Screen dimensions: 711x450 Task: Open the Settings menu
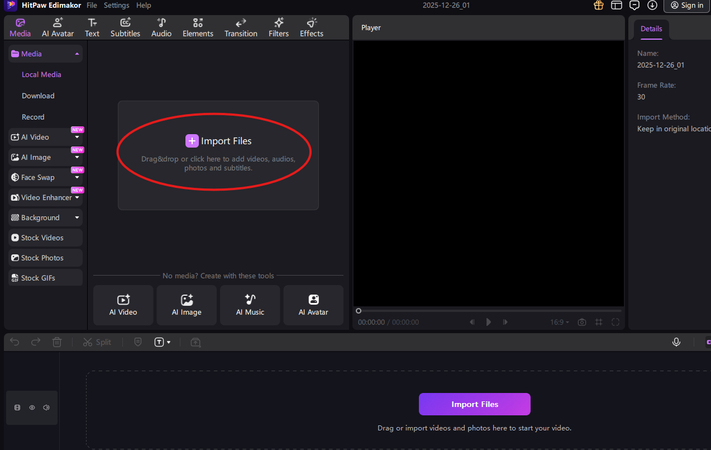tap(117, 5)
